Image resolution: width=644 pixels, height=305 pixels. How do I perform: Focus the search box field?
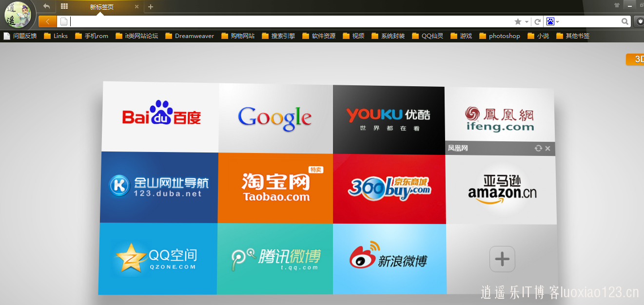590,21
